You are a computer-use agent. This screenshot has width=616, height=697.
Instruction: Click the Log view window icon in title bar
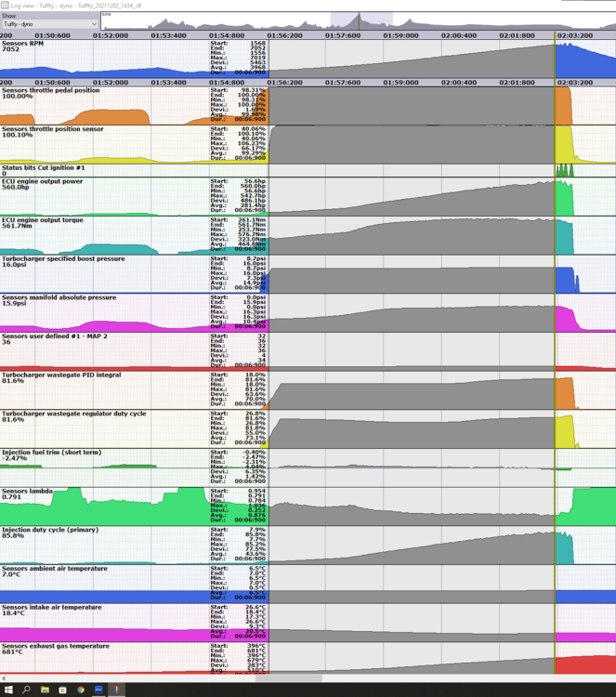5,6
